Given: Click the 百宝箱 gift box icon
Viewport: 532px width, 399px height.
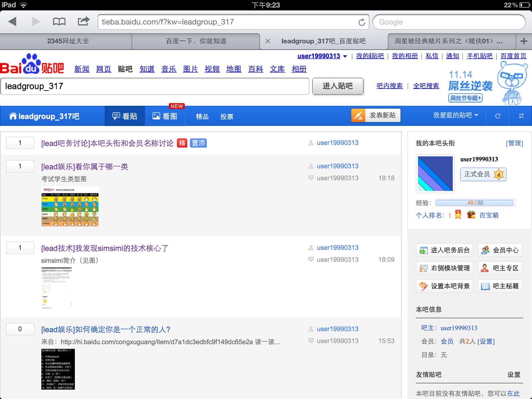Looking at the screenshot, I should coord(471,215).
